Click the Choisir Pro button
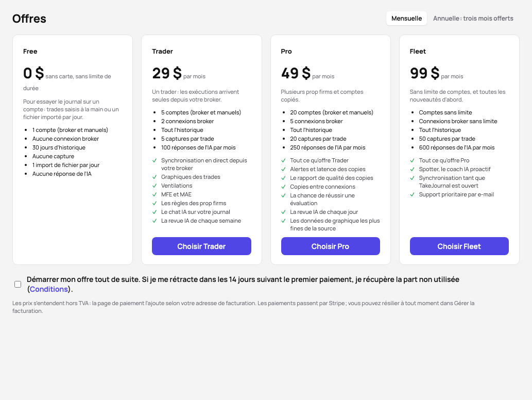Viewport: 532px width, 400px height. click(x=331, y=246)
